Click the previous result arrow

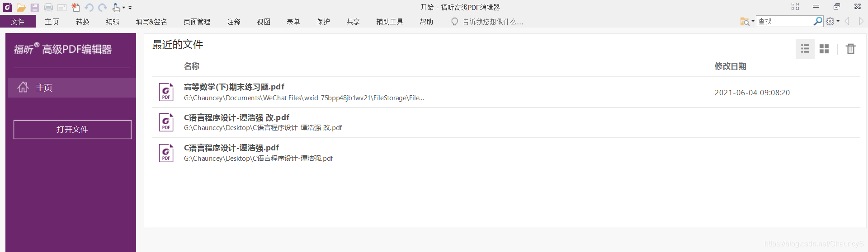click(848, 21)
